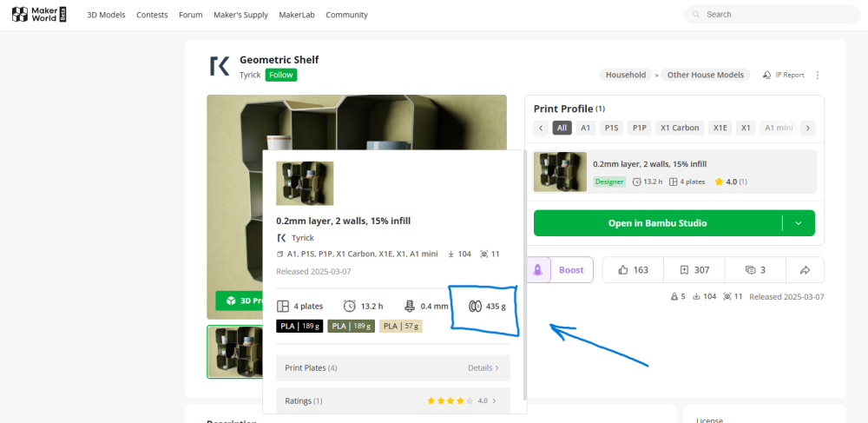
Task: Open the 3D Models menu
Action: pos(106,15)
